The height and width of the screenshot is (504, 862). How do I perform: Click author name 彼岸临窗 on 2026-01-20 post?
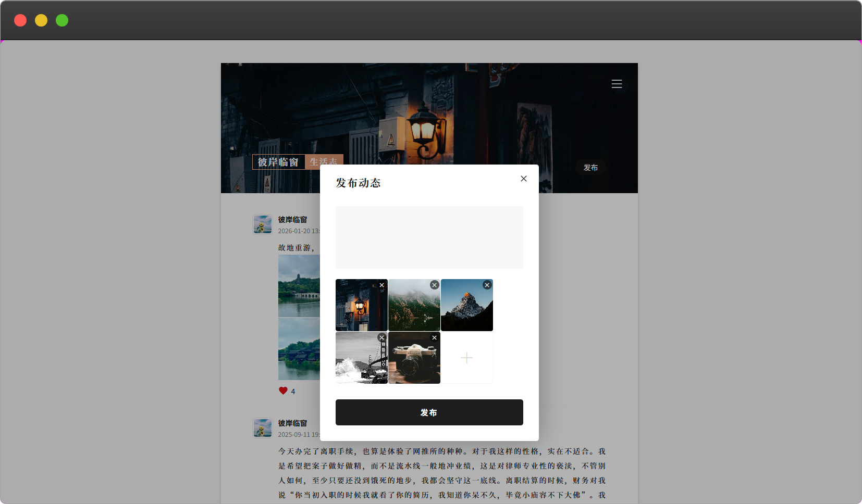click(x=292, y=220)
